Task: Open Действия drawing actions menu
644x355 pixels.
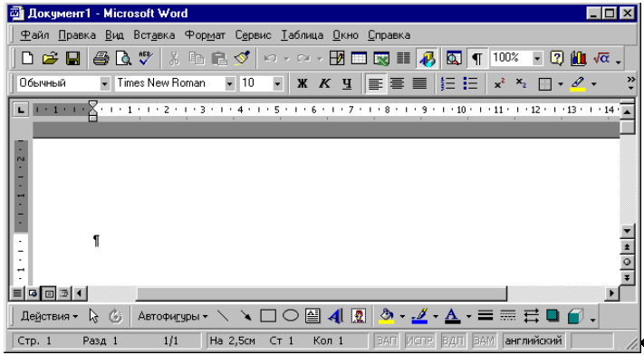Action: pos(49,316)
